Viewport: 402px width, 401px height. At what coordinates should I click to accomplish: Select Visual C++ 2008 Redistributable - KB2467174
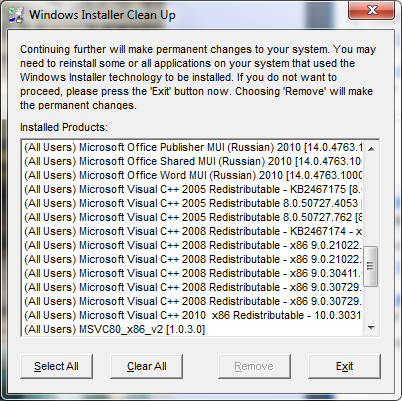click(193, 231)
